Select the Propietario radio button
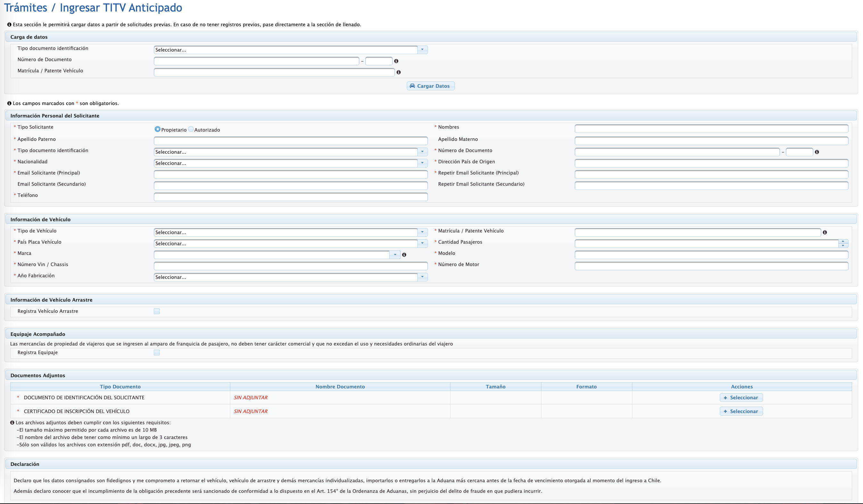Screen dimensions: 863x504 click(x=158, y=129)
